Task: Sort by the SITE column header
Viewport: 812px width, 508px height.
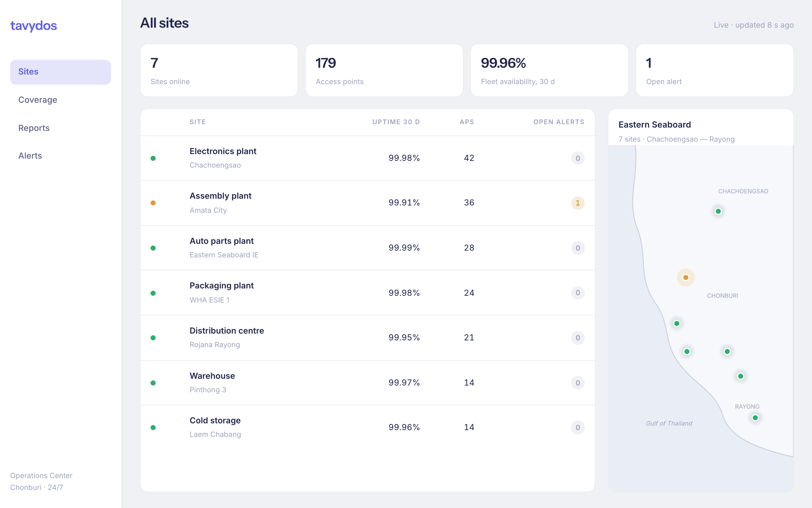Action: [198, 122]
